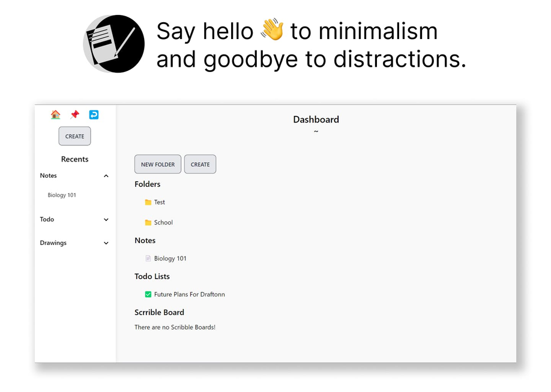Open the Test folder by its name
This screenshot has height=392, width=551.
pyautogui.click(x=160, y=202)
